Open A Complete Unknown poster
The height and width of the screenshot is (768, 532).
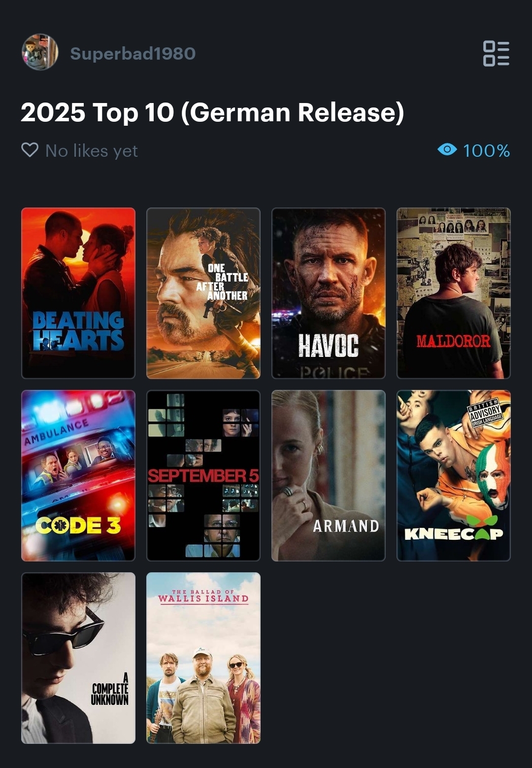tap(78, 658)
